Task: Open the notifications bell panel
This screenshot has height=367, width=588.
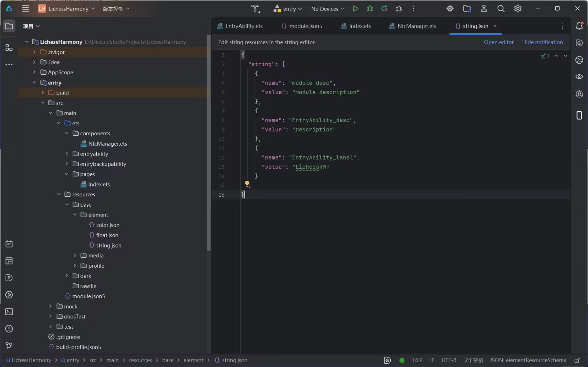Action: pyautogui.click(x=579, y=26)
